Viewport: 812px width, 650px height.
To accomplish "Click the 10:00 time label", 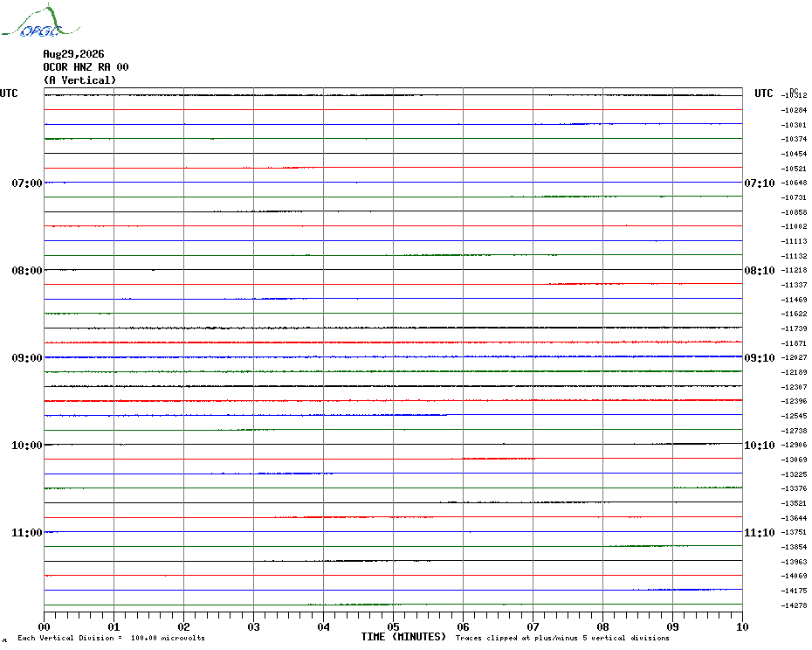I will pos(27,446).
